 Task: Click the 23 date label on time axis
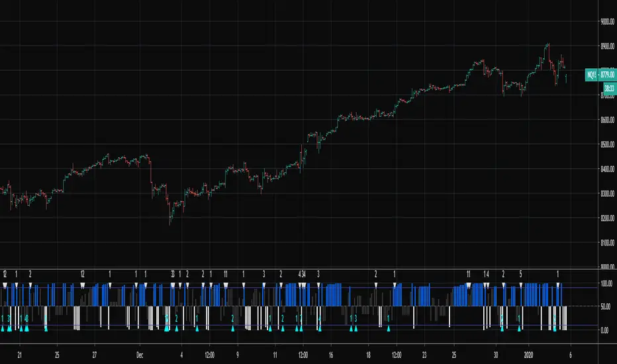coord(424,355)
